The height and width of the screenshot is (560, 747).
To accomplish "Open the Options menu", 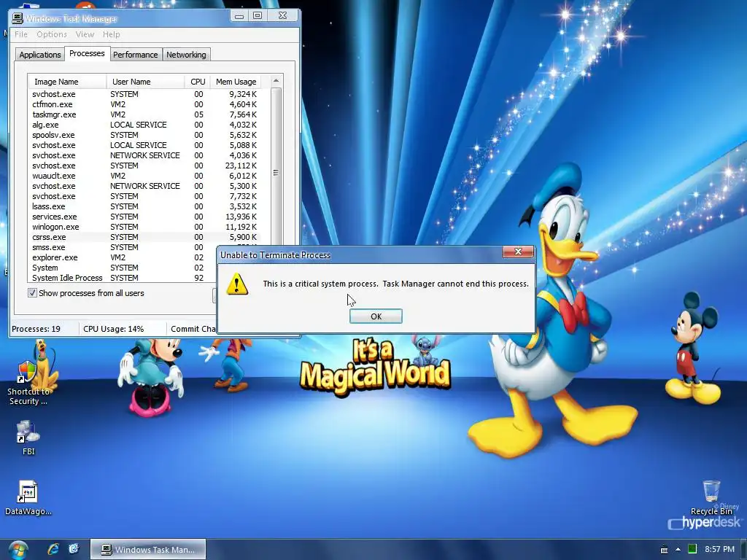I will click(52, 34).
